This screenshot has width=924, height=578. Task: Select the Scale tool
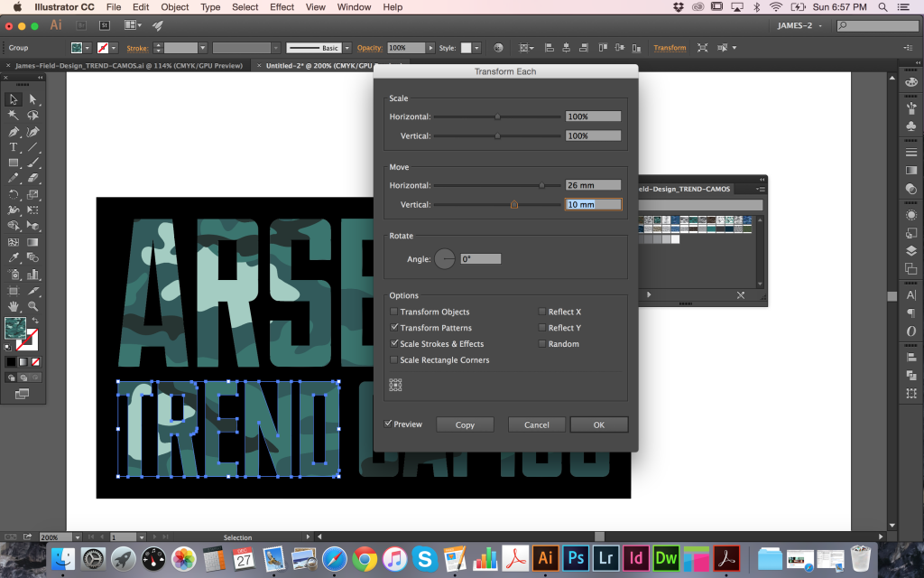[32, 194]
